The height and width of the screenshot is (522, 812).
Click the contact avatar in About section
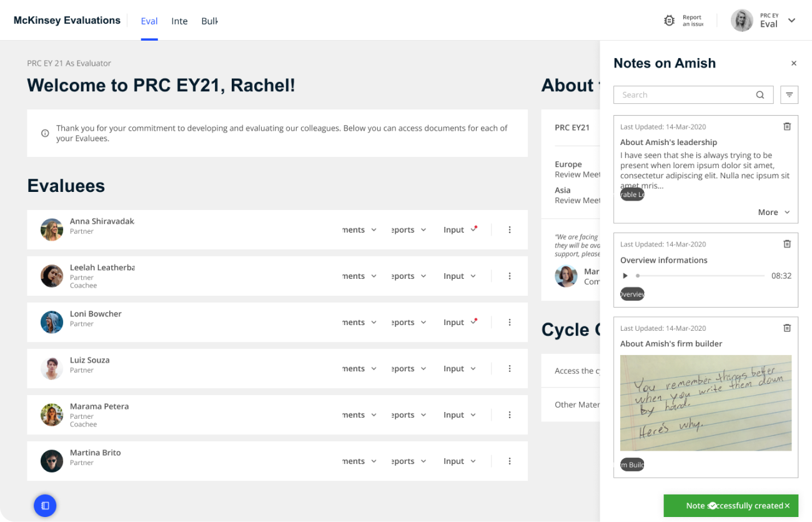pos(566,276)
